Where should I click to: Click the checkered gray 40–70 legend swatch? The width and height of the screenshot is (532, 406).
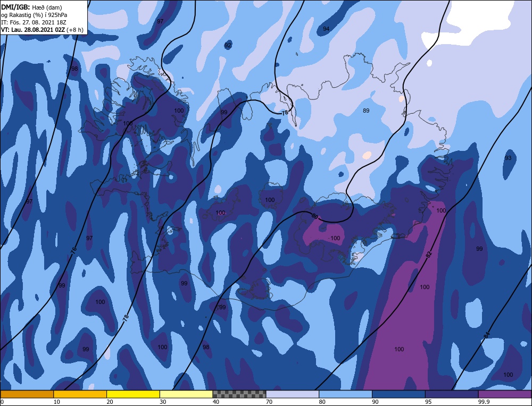pos(239,394)
